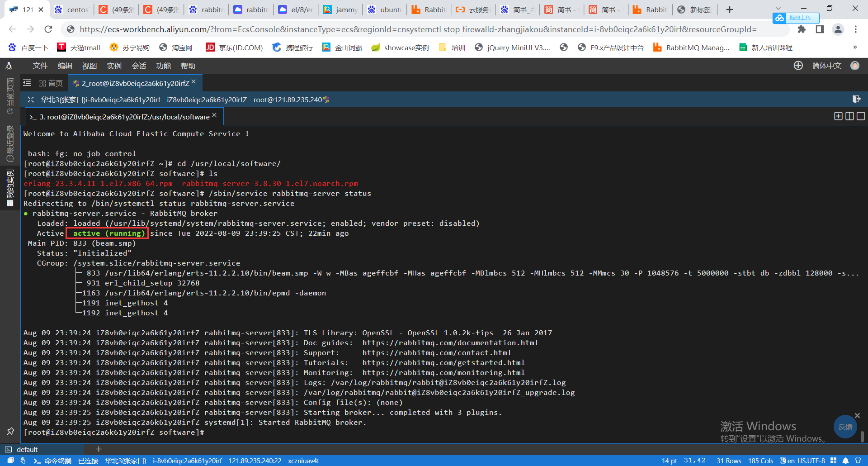
Task: Open the user avatar in workbench header
Action: click(855, 66)
